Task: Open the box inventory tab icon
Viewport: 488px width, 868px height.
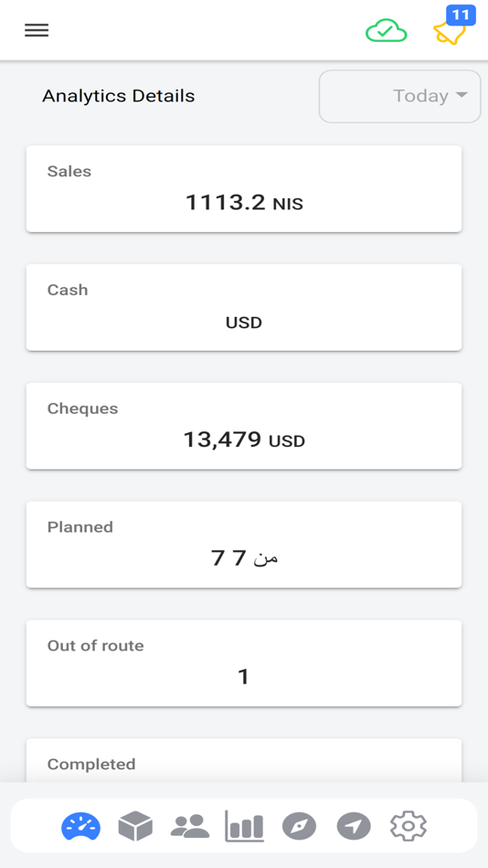Action: tap(136, 827)
